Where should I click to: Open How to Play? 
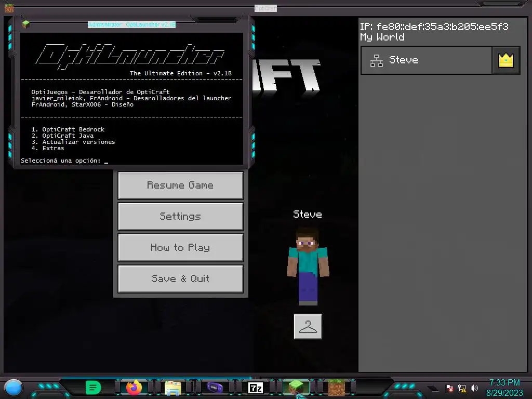(x=180, y=248)
